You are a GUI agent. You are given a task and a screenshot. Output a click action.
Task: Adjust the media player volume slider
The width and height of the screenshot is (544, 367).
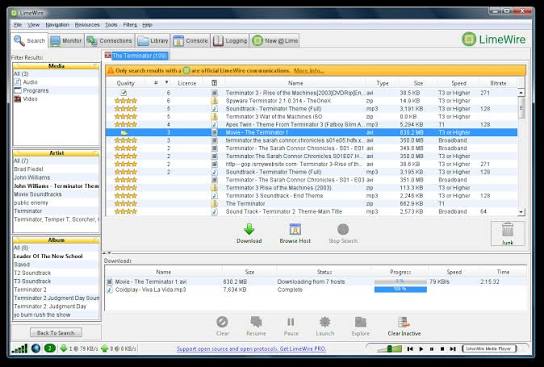(x=389, y=348)
